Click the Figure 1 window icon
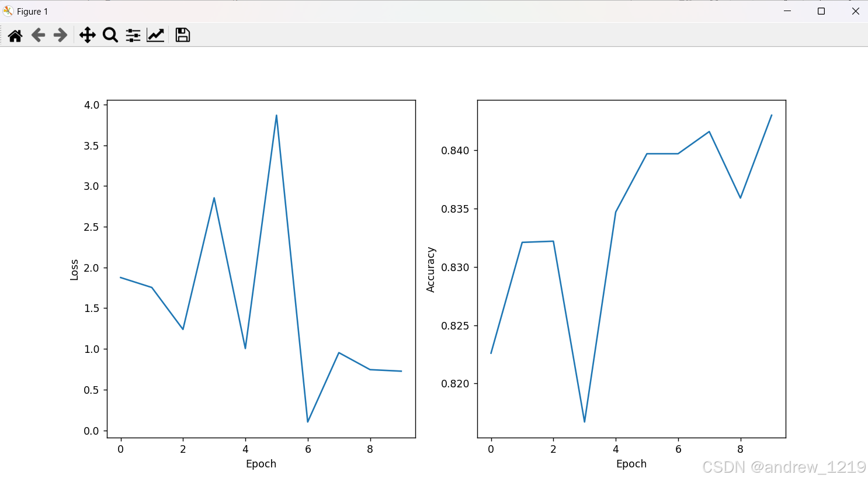Screen dimensions: 868x482 [8, 11]
